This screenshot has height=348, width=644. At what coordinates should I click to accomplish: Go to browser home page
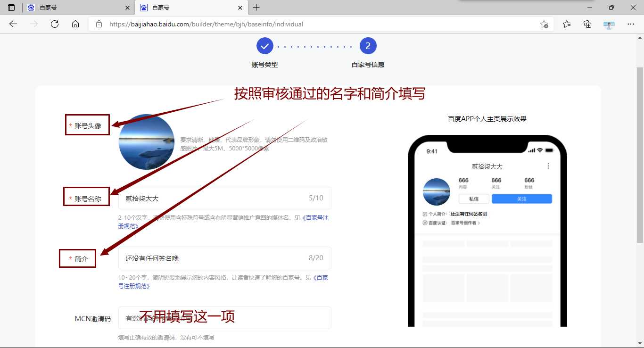(x=75, y=24)
